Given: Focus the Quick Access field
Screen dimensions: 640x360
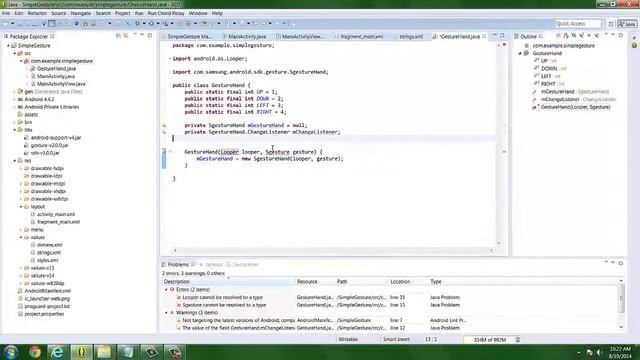Looking at the screenshot, I should click(578, 24).
